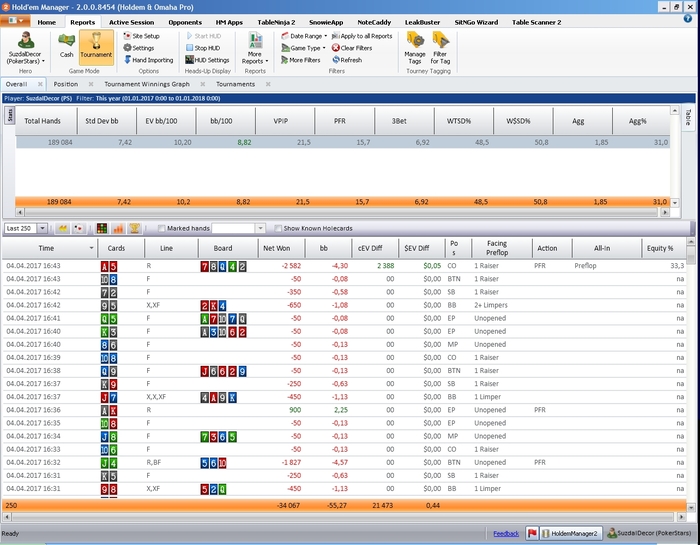Refresh the report
The width and height of the screenshot is (700, 545).
(347, 60)
